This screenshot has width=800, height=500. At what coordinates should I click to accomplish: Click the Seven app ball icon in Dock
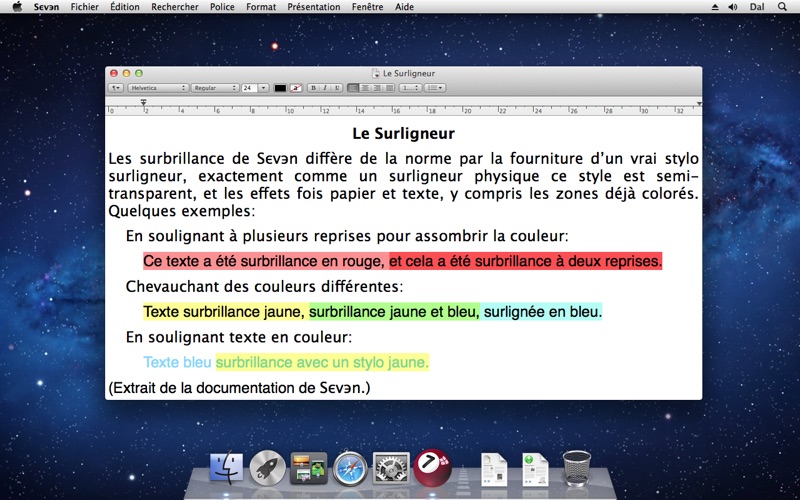[432, 467]
